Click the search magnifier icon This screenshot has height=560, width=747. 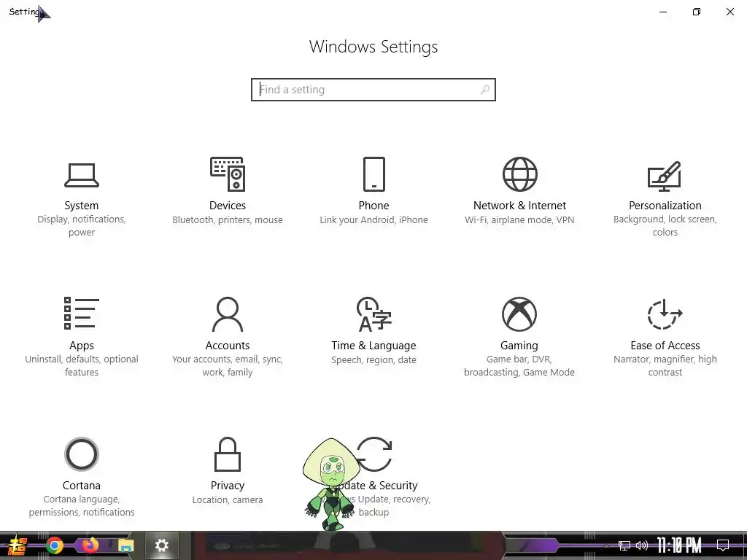485,90
